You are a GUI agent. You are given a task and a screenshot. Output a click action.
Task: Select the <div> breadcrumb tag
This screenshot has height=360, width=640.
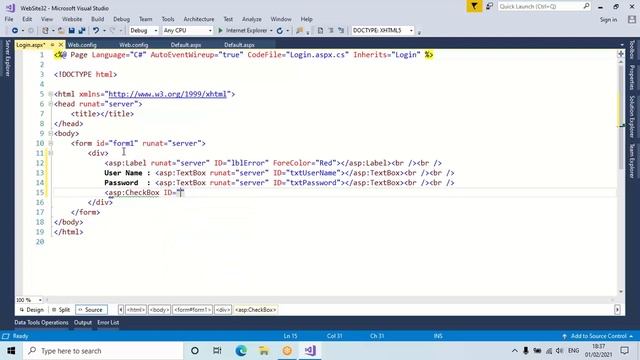(x=223, y=310)
